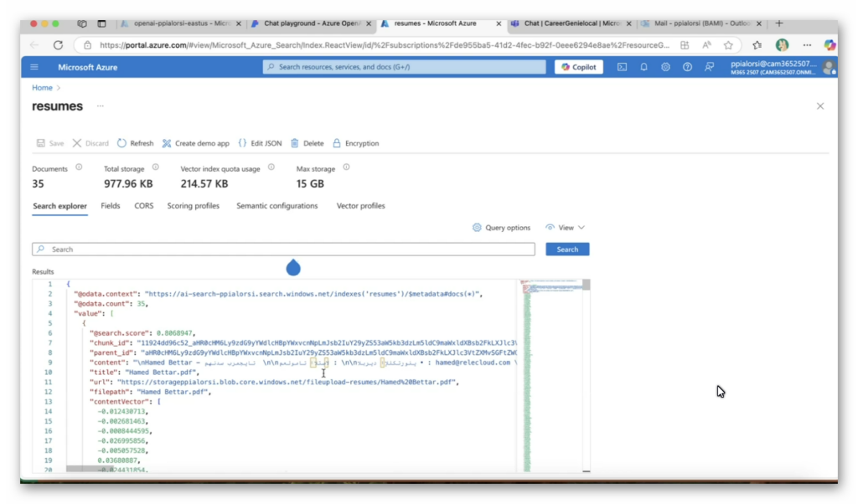858x504 pixels.
Task: Click the storageppialorsi blob URL text
Action: [x=287, y=382]
